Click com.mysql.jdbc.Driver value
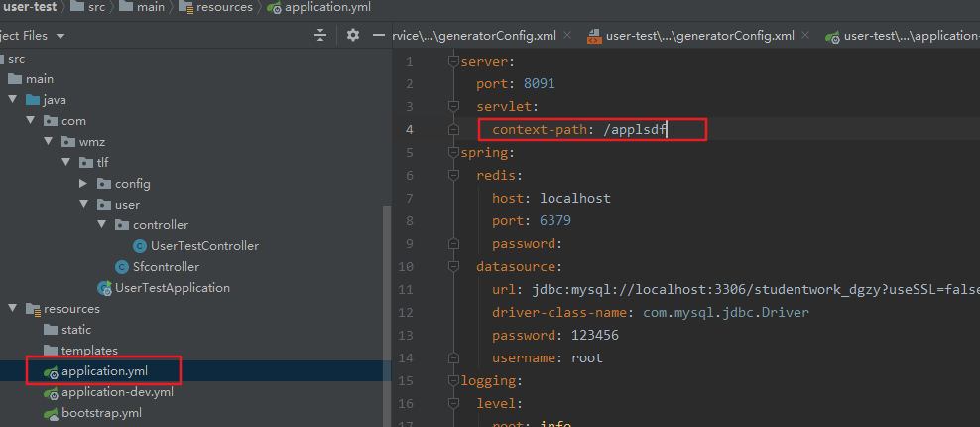Screen dimensions: 980x427 click(x=726, y=313)
